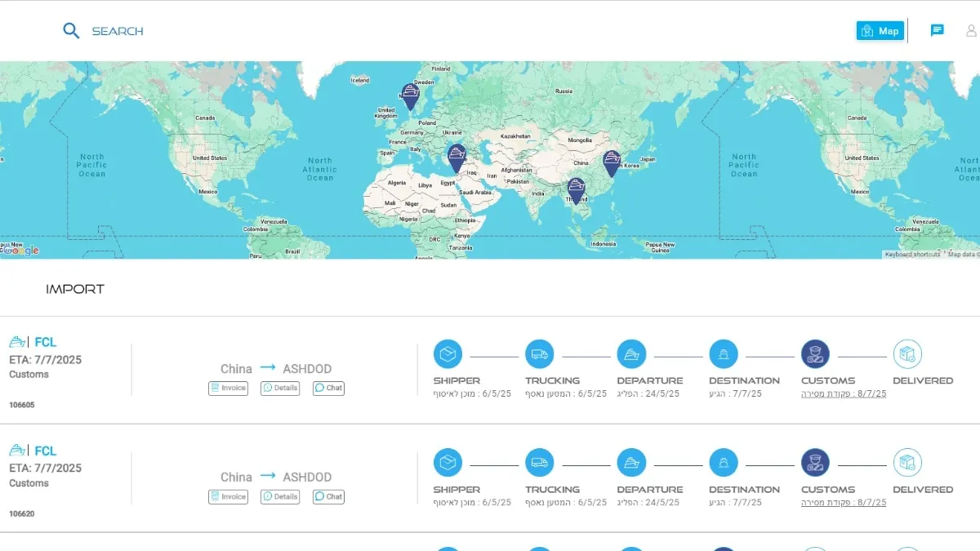Click the ship marker near Egypt
Image resolution: width=980 pixels, height=551 pixels.
457,158
